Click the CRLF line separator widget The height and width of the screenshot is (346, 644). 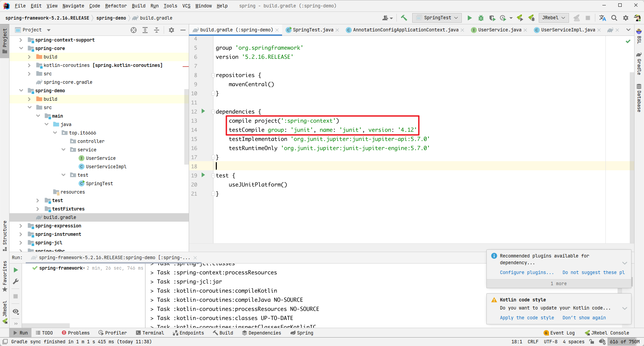533,342
